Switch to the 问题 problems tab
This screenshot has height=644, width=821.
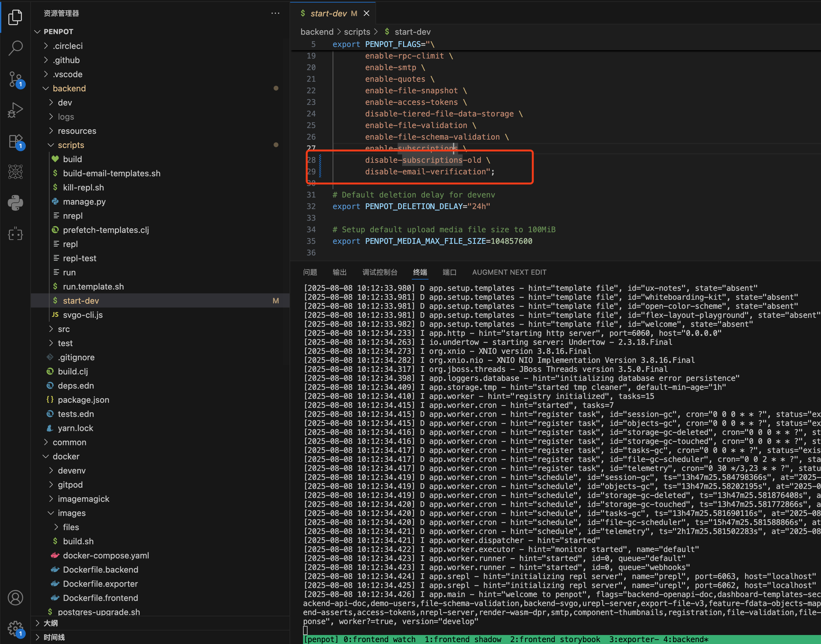coord(310,272)
